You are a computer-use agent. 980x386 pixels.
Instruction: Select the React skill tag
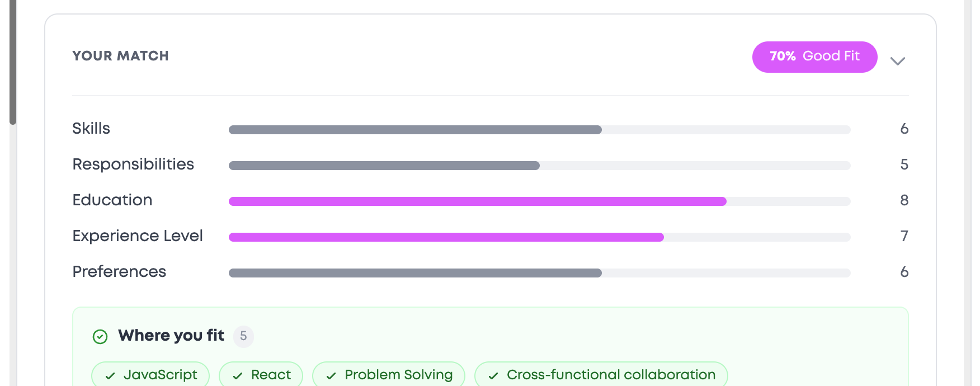pyautogui.click(x=261, y=374)
